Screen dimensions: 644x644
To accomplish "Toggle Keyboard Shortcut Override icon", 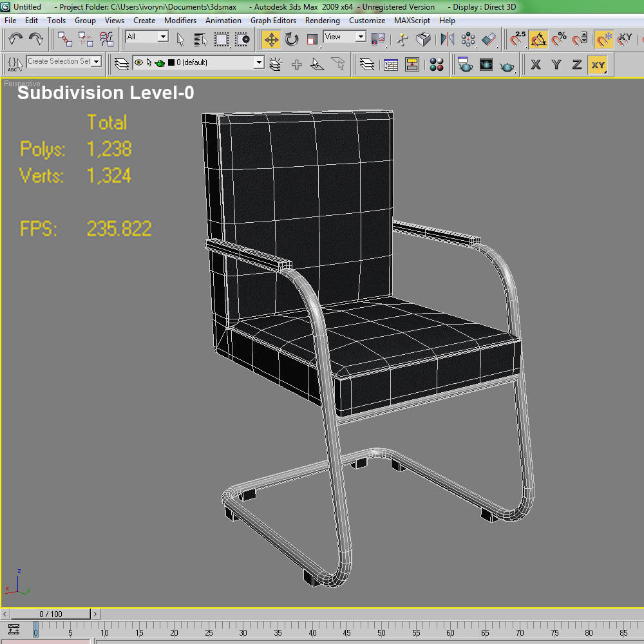I will click(424, 39).
